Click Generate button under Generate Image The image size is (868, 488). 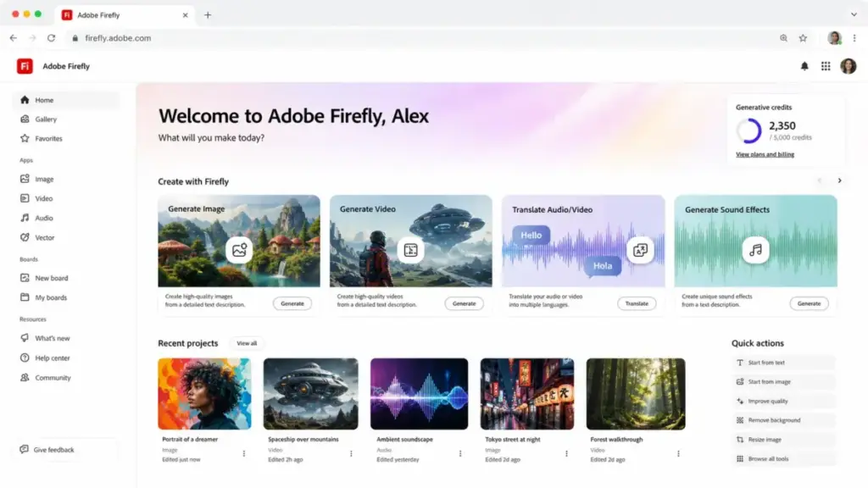[292, 303]
